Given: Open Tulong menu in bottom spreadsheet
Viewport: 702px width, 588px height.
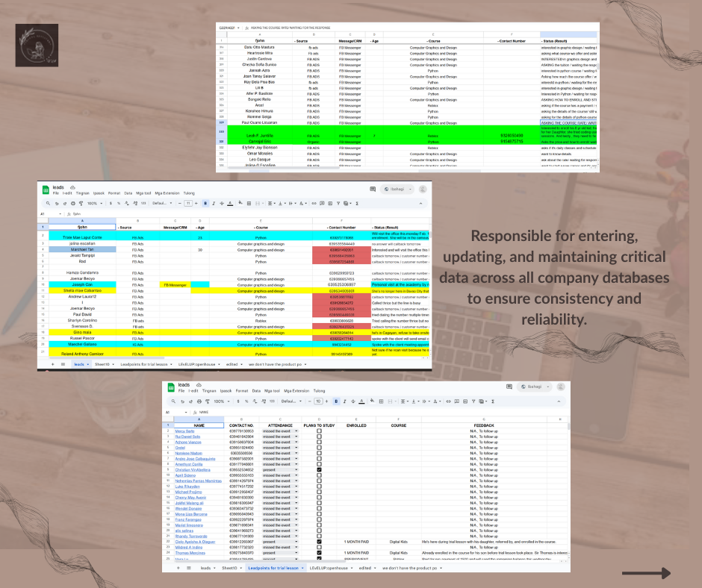Looking at the screenshot, I should [319, 391].
